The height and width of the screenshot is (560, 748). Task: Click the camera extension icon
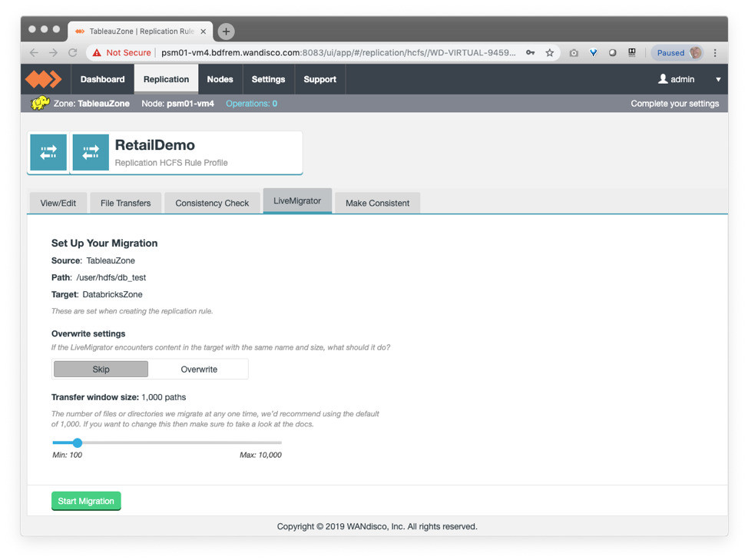[x=574, y=53]
